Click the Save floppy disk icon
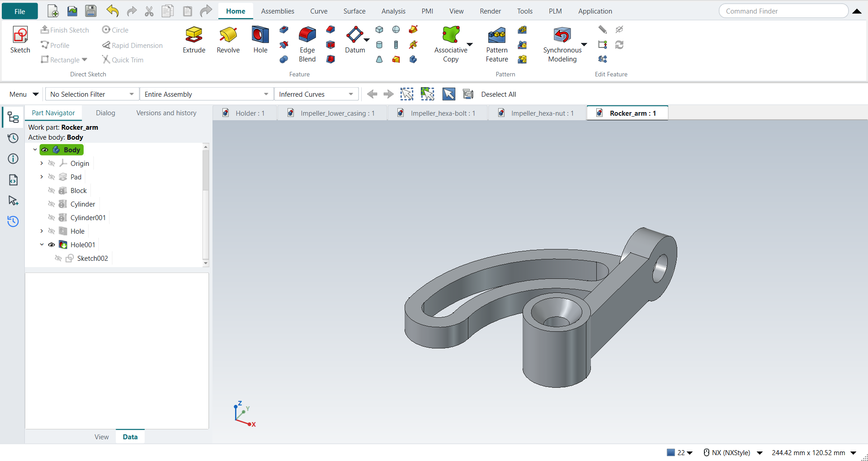Viewport: 868px width, 461px height. pyautogui.click(x=91, y=11)
